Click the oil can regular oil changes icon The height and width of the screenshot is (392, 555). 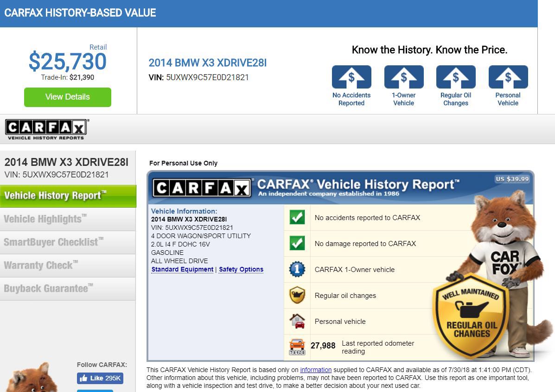coord(297,295)
